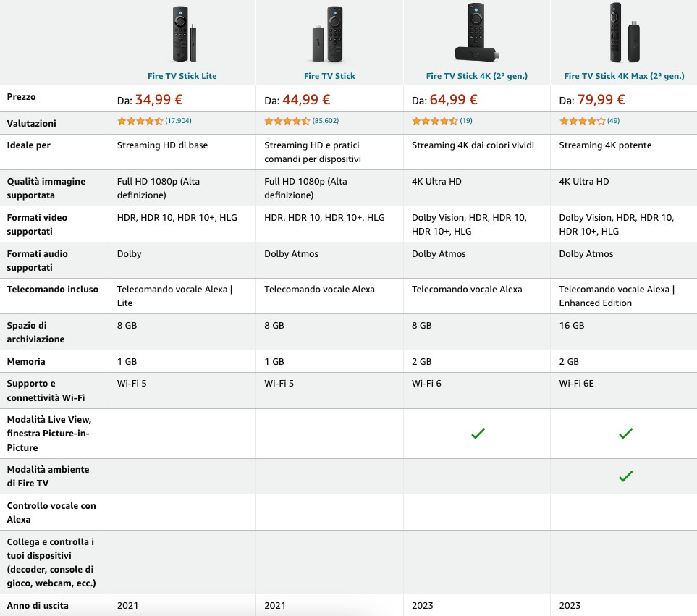The image size is (697, 616).
Task: Open the 17.904 reviews count link
Action: 178,121
